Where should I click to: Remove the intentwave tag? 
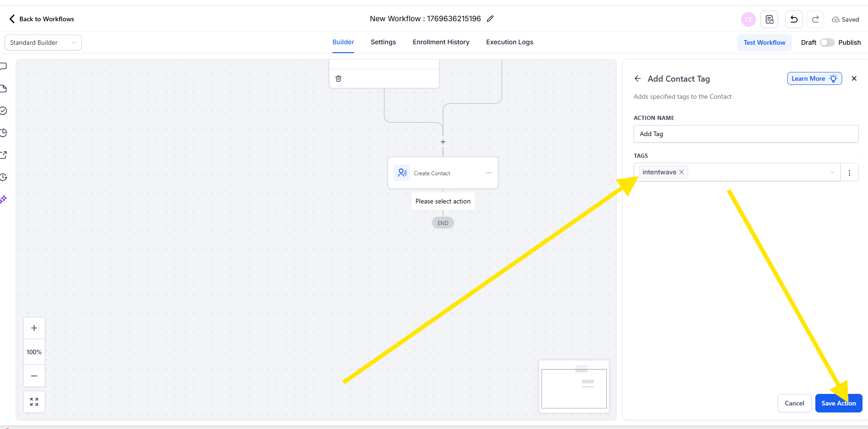click(x=682, y=172)
